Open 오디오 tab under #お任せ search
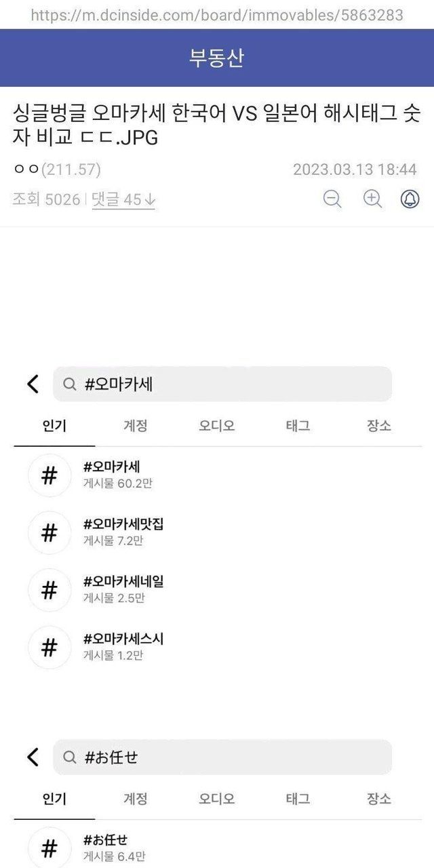The width and height of the screenshot is (434, 868). [x=217, y=799]
